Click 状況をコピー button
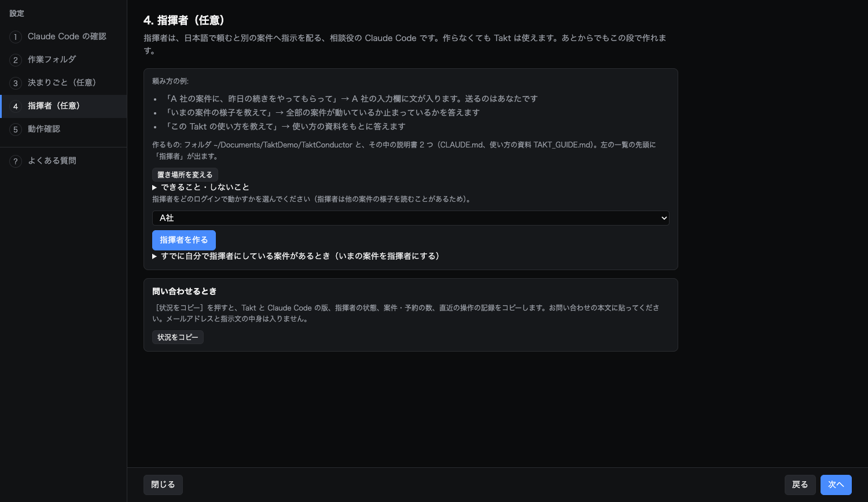Image resolution: width=868 pixels, height=502 pixels. coord(178,337)
